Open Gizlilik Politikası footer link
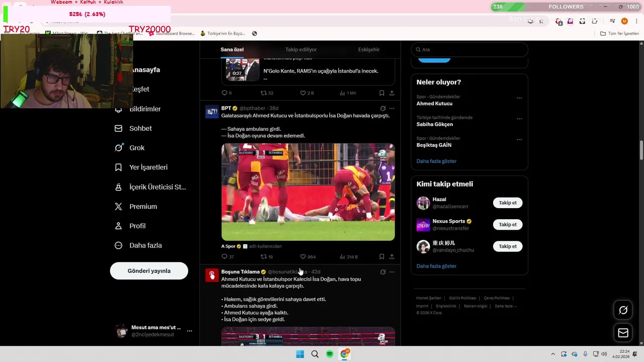 click(x=462, y=298)
